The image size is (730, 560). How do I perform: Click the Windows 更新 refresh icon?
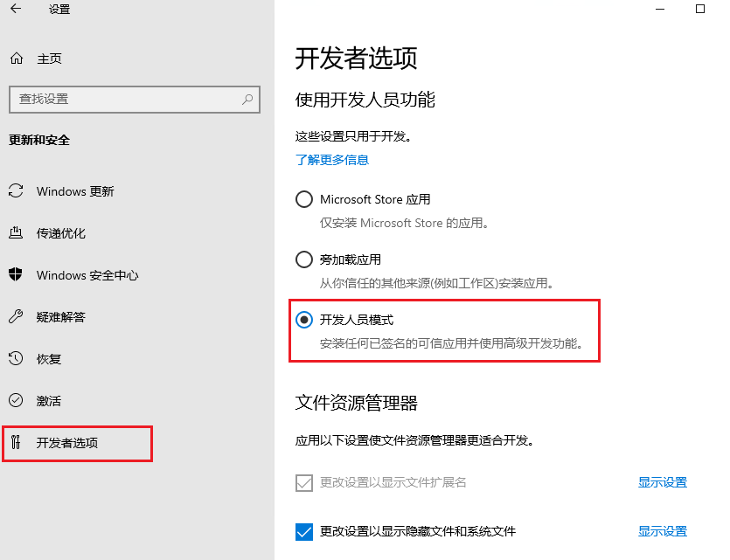pyautogui.click(x=16, y=191)
